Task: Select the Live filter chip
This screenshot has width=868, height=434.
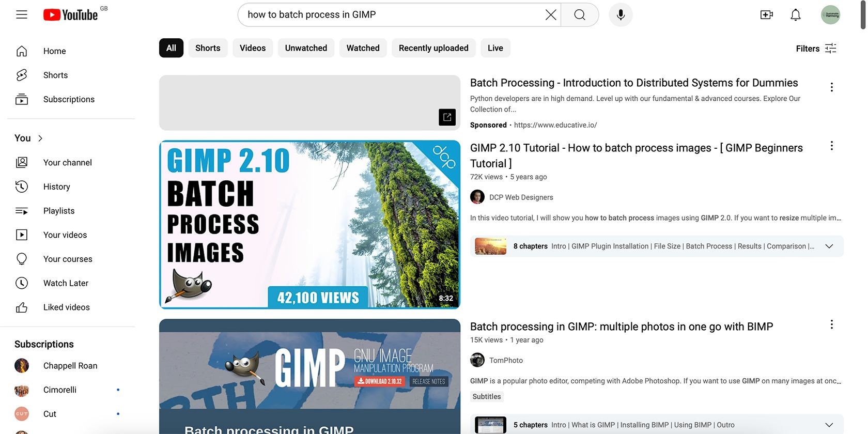Action: pyautogui.click(x=495, y=48)
